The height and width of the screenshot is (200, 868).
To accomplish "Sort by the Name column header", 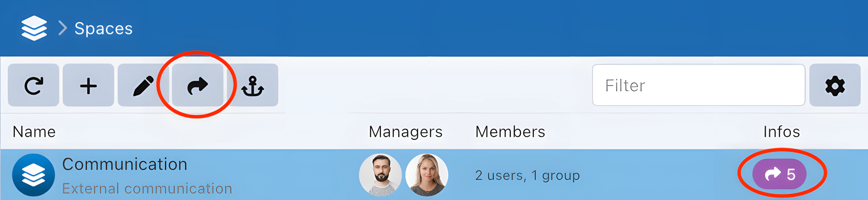I will [34, 132].
